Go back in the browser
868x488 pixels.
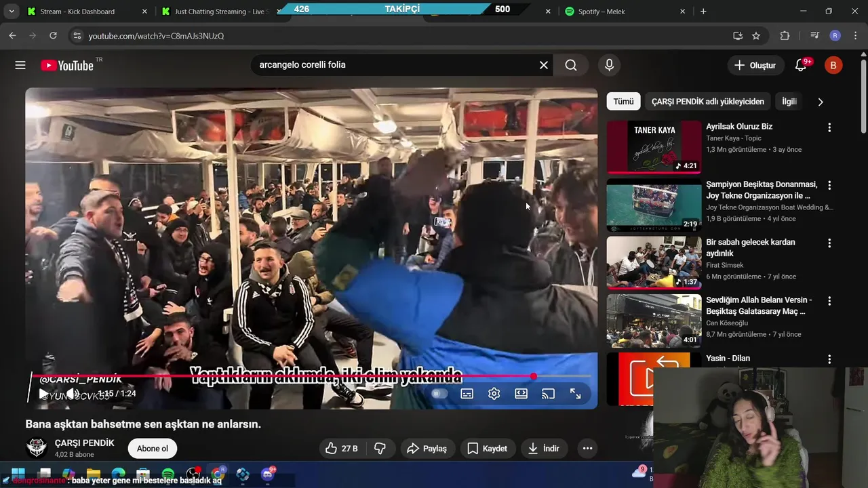pyautogui.click(x=12, y=36)
